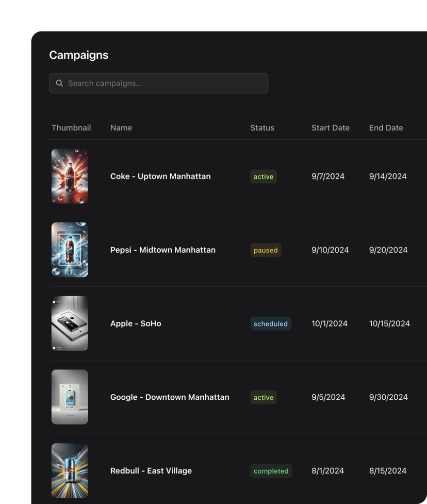Select Pepsi - Midtown Manhattan campaign name
The image size is (427, 504).
163,250
